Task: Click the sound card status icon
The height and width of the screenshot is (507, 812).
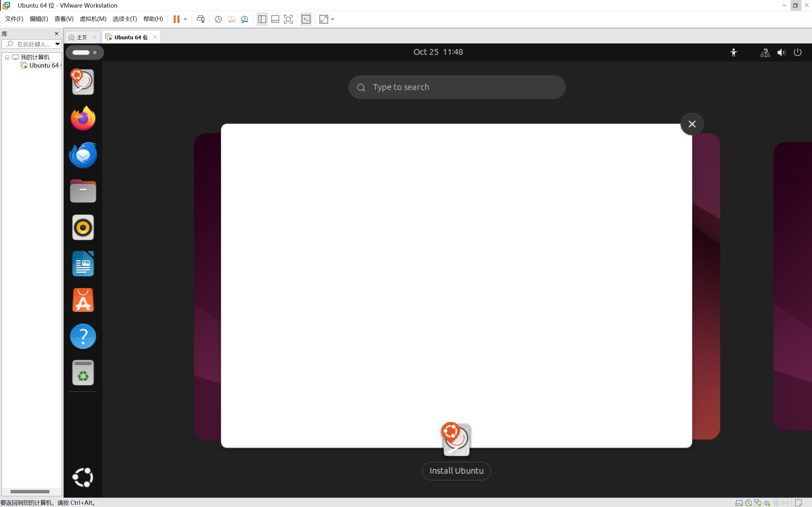Action: click(767, 503)
